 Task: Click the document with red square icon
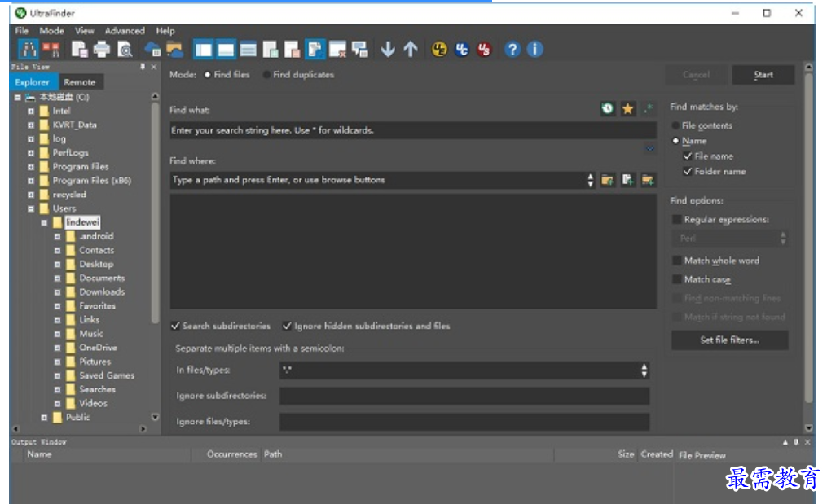[x=293, y=50]
